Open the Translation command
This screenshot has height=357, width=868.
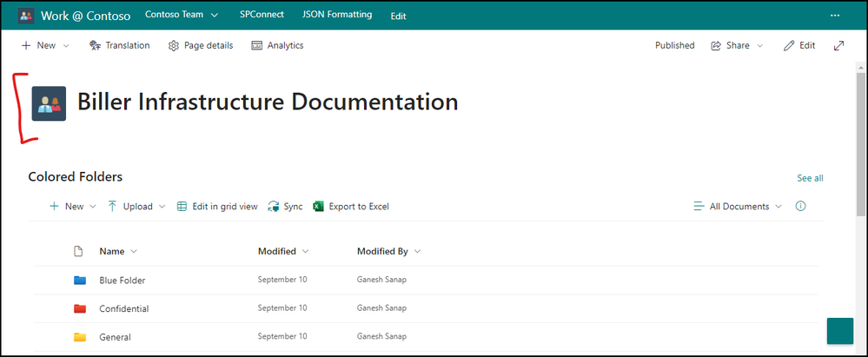(x=120, y=45)
